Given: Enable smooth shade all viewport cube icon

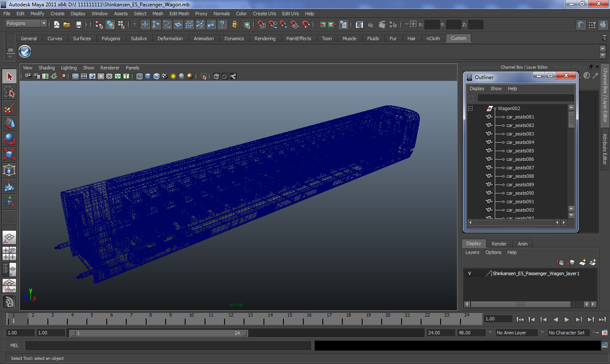Looking at the screenshot, I should 148,76.
